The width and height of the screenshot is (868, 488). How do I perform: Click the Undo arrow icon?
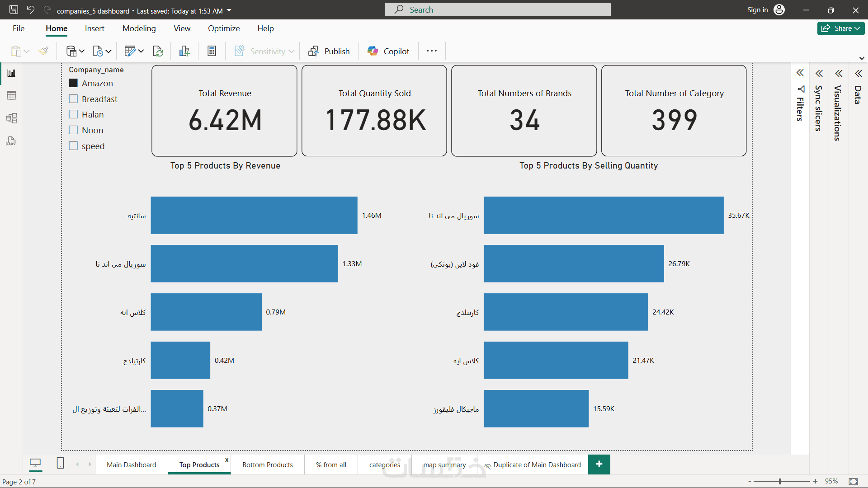pos(30,10)
